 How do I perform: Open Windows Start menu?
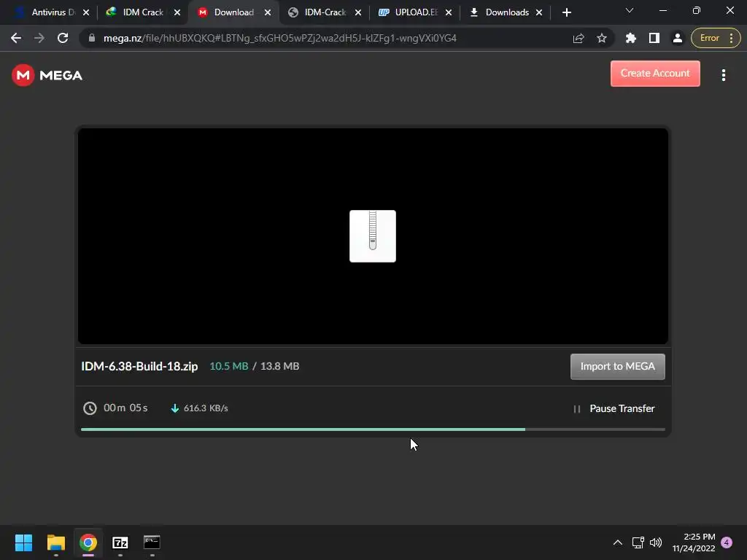click(x=24, y=542)
